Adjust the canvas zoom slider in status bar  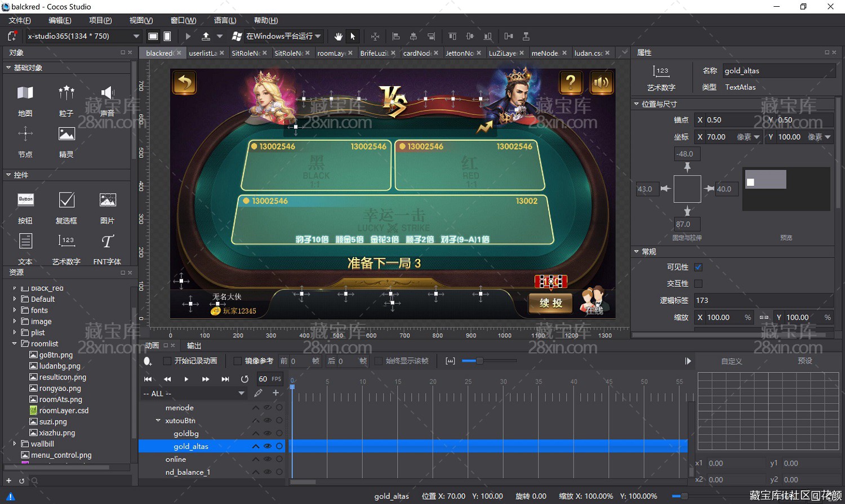point(684,496)
